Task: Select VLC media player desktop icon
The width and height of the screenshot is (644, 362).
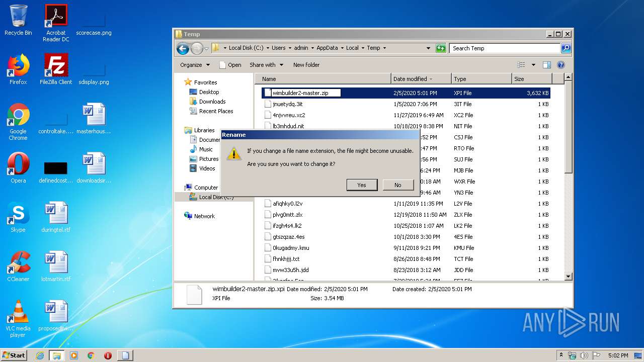Action: (x=18, y=319)
